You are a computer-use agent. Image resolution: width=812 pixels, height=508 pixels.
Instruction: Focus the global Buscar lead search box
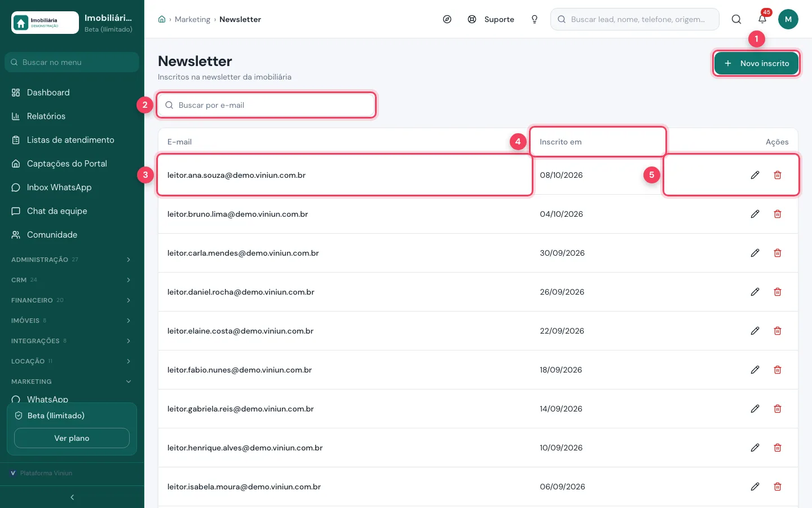tap(635, 19)
